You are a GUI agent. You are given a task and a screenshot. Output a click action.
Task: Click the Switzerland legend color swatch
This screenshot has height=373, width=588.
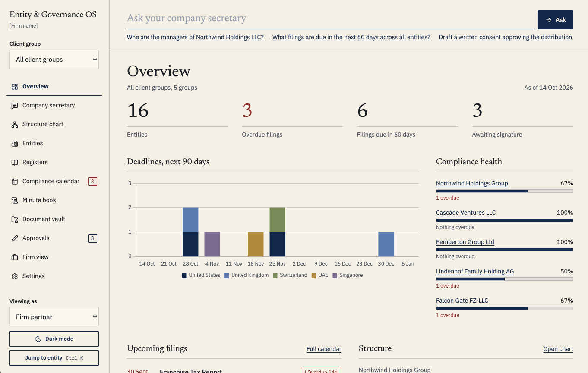(275, 275)
